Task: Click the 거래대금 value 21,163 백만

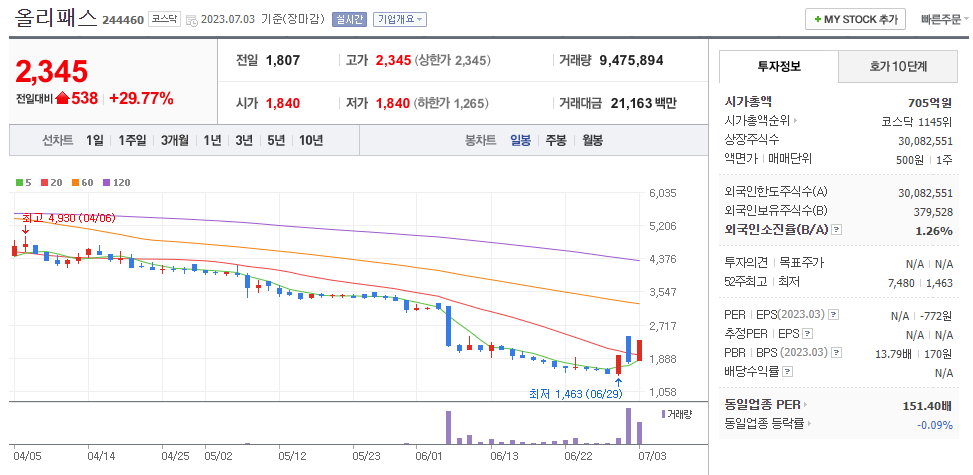Action: [643, 103]
